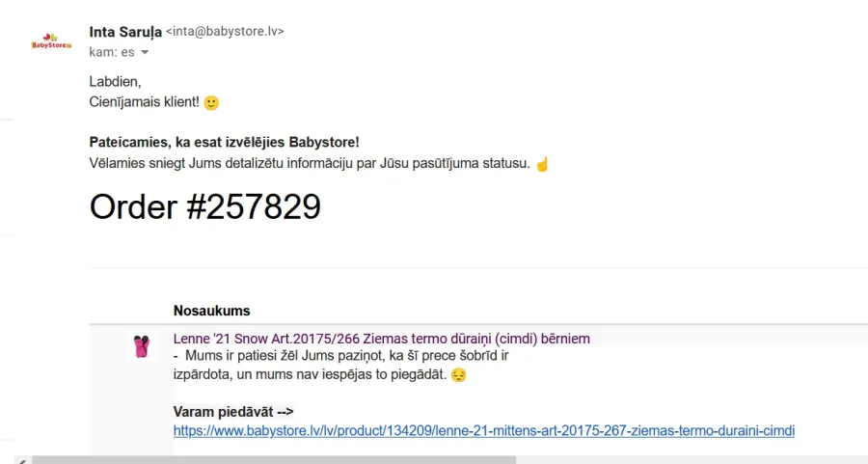Expand recipient details arrow next to 'kam: es'

point(145,53)
